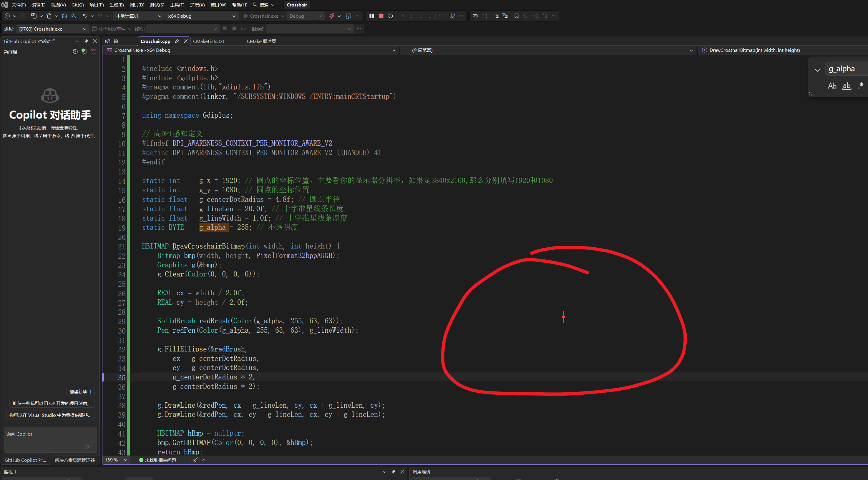
Task: Click the Increase Indent icon
Action: tap(496, 16)
